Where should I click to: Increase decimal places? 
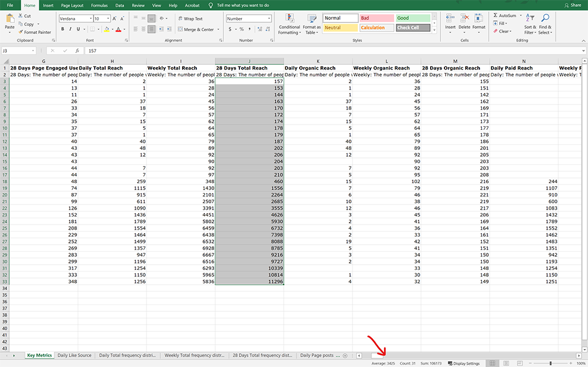pyautogui.click(x=260, y=29)
